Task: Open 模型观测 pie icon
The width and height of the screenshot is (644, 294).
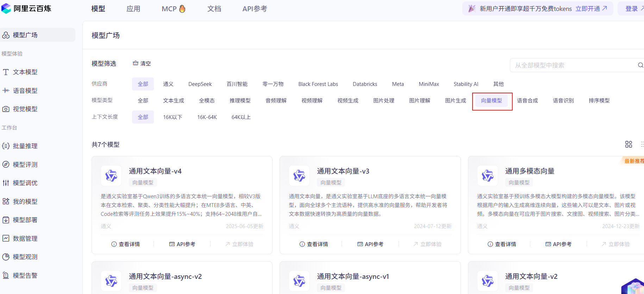Action: [6, 257]
